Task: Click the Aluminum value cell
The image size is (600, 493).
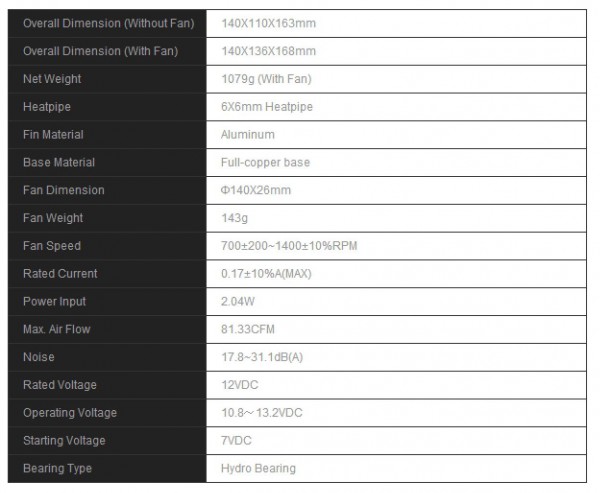Action: pos(396,135)
